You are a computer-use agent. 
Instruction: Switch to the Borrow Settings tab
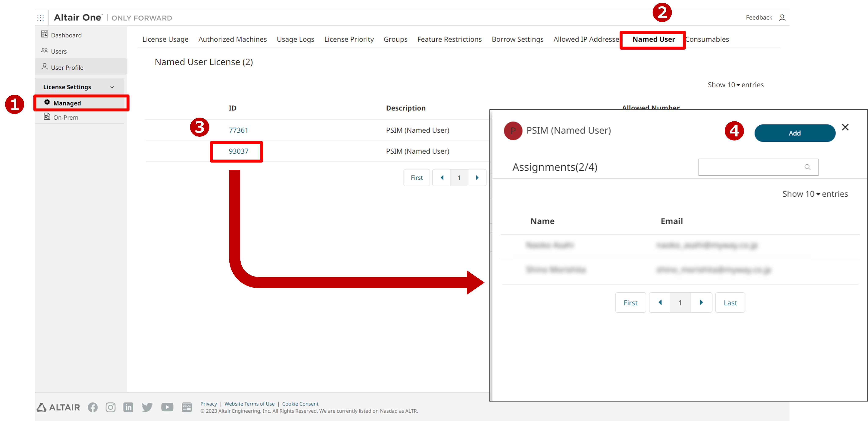(x=517, y=39)
